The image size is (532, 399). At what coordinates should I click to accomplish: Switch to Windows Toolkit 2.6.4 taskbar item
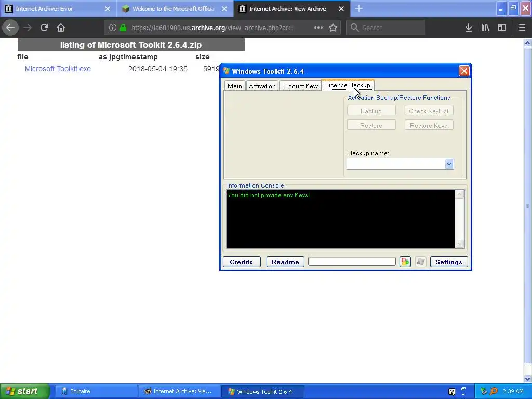point(262,391)
